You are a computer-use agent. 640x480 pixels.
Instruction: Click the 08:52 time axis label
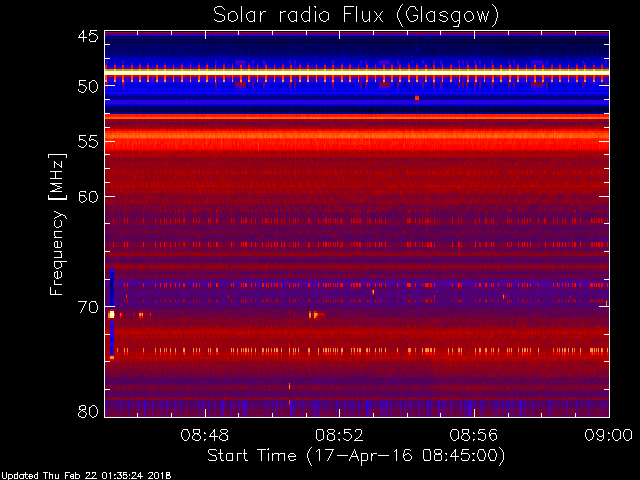point(339,435)
